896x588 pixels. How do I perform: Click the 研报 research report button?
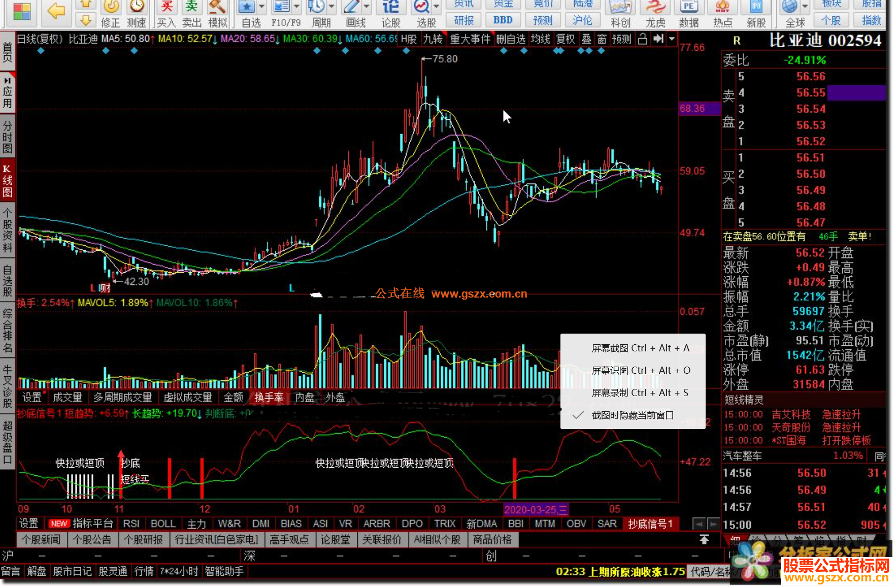click(x=464, y=20)
